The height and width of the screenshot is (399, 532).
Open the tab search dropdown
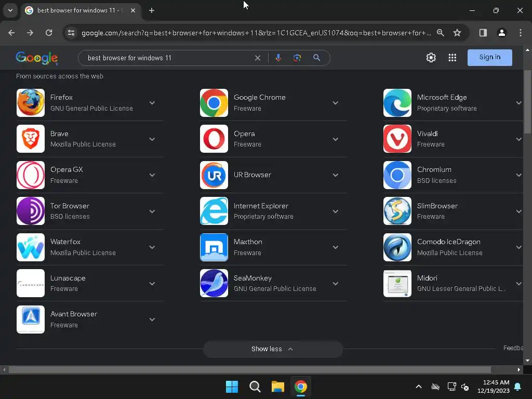[x=10, y=10]
